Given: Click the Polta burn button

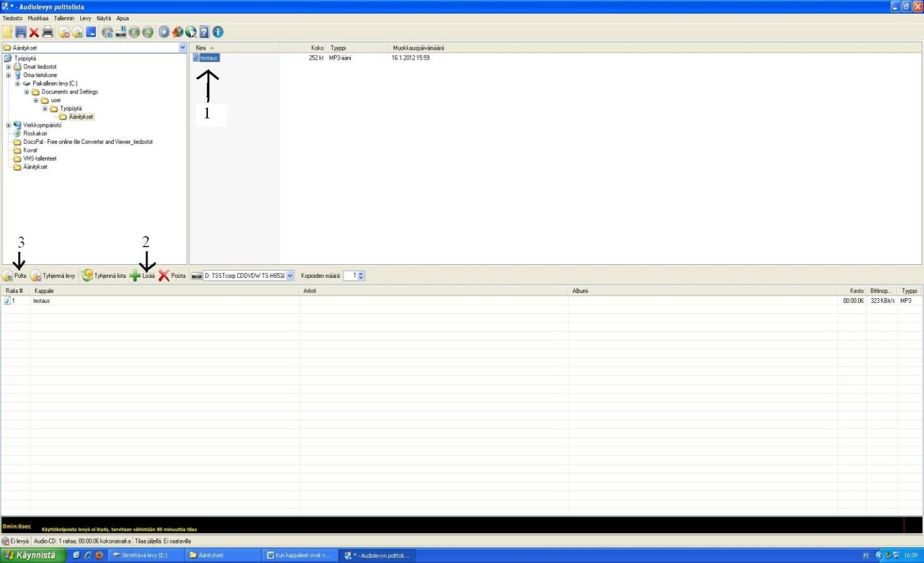Looking at the screenshot, I should click(14, 276).
